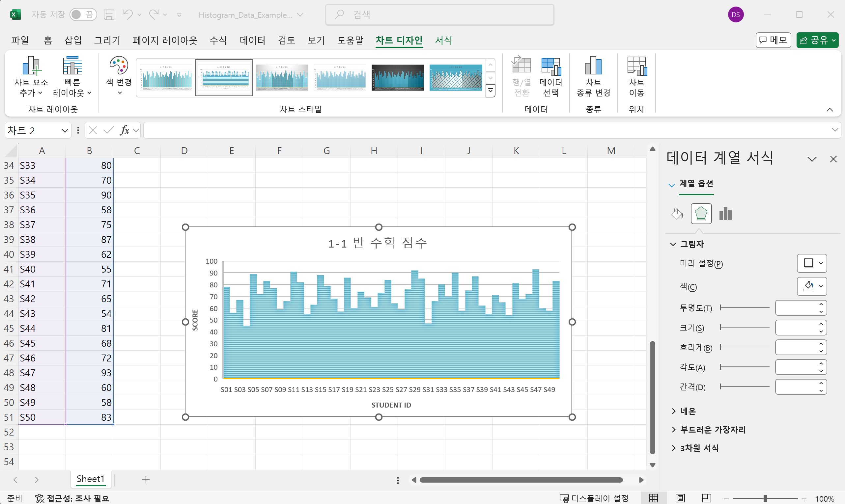Switch to Page Layout view icon

[x=680, y=498]
